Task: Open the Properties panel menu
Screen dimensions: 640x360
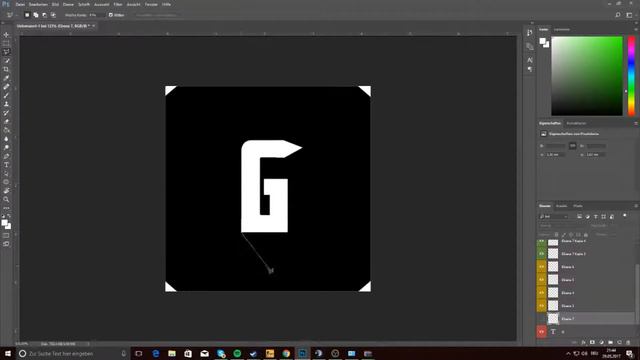Action: (x=636, y=123)
